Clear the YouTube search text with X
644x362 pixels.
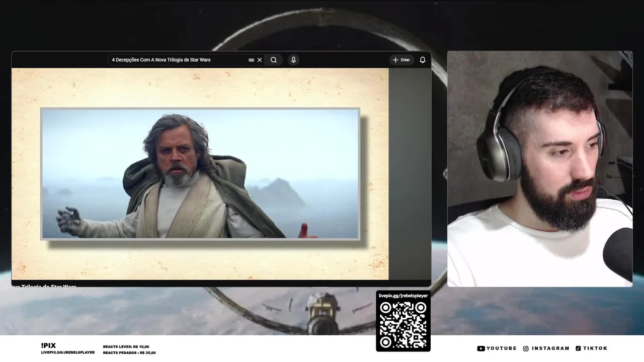[x=260, y=60]
